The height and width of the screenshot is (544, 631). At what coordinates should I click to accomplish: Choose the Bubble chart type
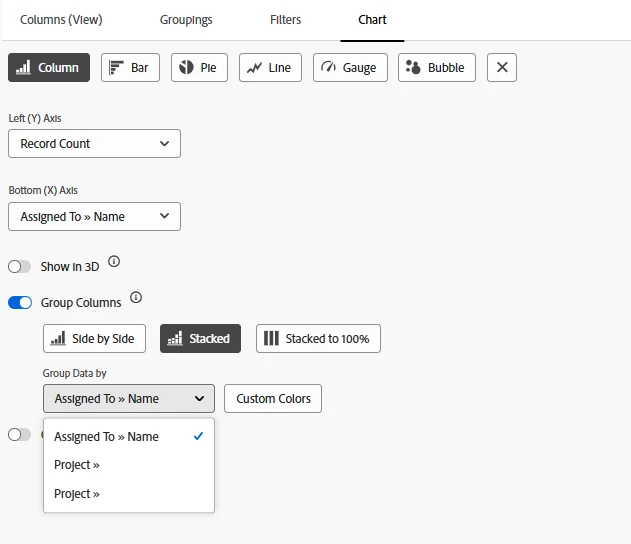click(x=436, y=68)
